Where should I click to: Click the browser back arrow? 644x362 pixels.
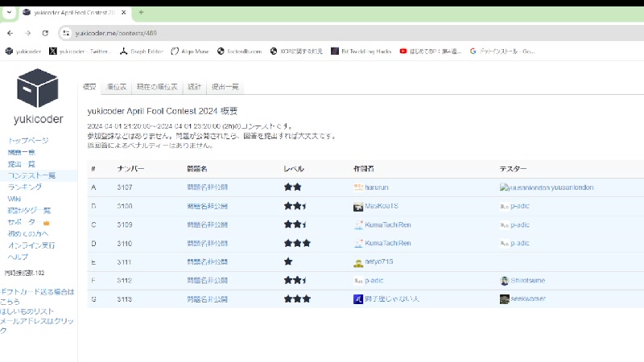coord(10,33)
